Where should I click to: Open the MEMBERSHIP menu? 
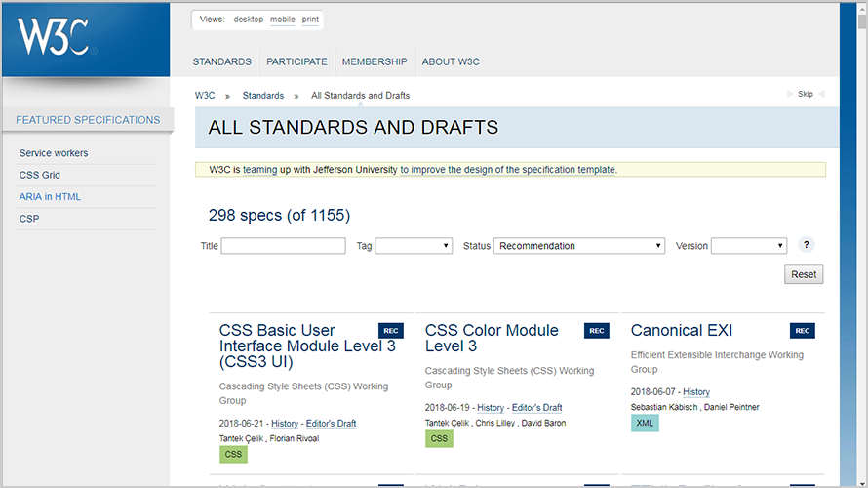click(375, 61)
